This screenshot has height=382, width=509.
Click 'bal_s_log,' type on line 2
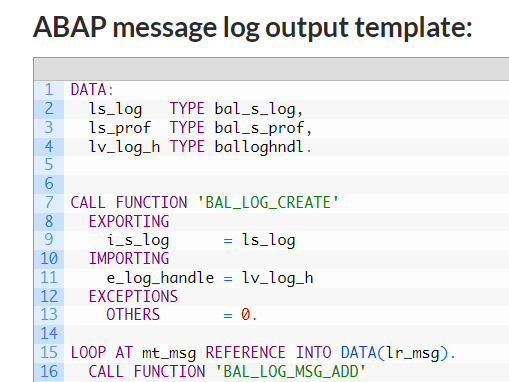coord(259,109)
